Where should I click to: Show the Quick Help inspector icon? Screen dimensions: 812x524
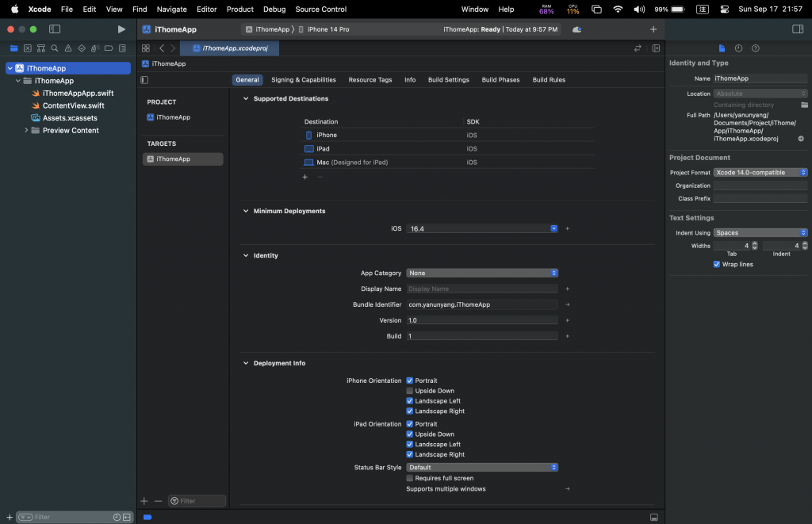pos(756,48)
